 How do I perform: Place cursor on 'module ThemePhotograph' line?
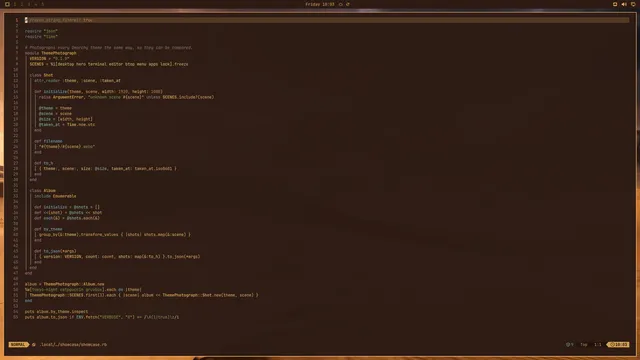point(51,53)
